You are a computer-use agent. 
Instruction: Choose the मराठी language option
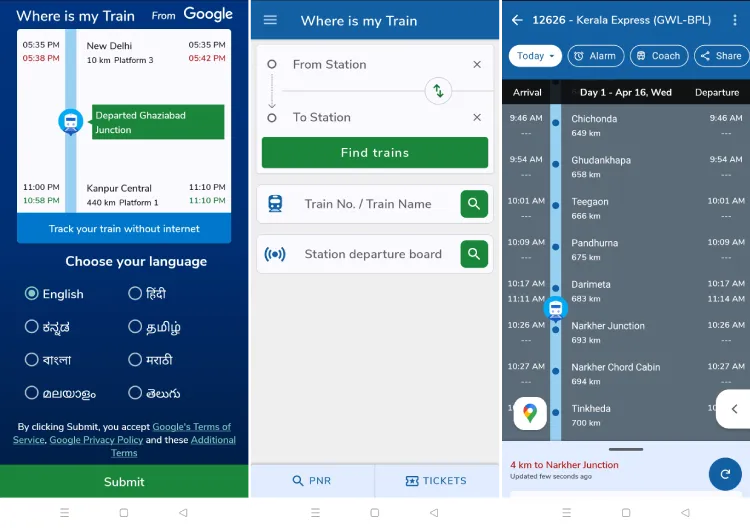(135, 360)
